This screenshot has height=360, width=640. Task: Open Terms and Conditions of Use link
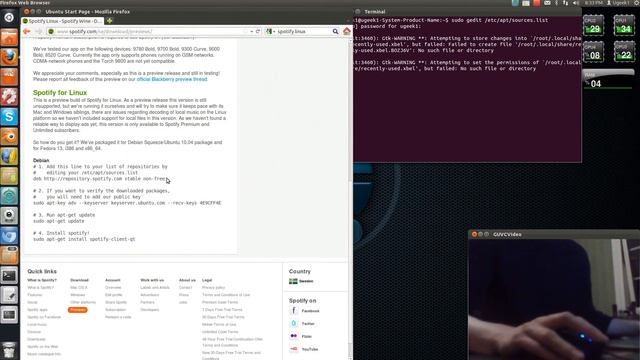tap(226, 295)
